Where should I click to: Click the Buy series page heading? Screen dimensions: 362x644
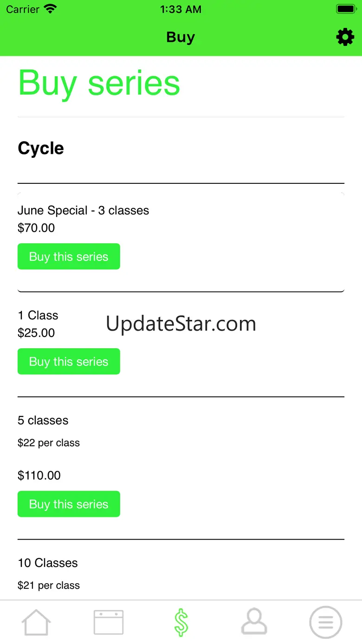click(99, 83)
